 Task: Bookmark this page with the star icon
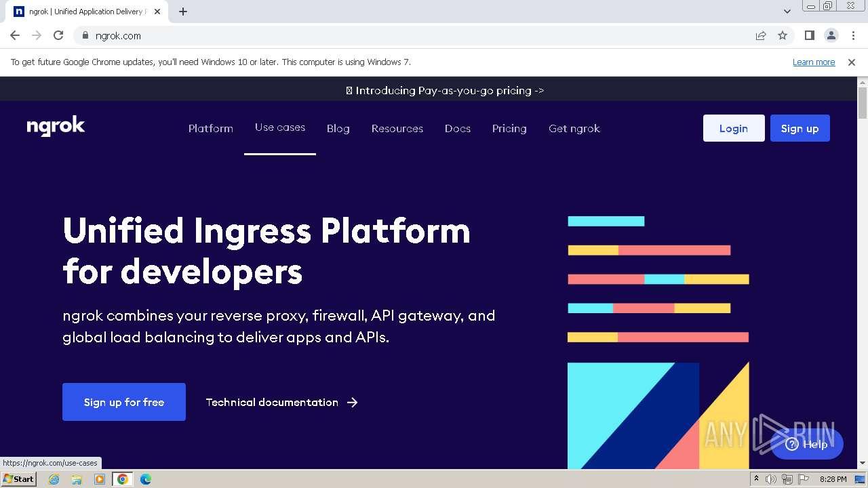click(783, 35)
